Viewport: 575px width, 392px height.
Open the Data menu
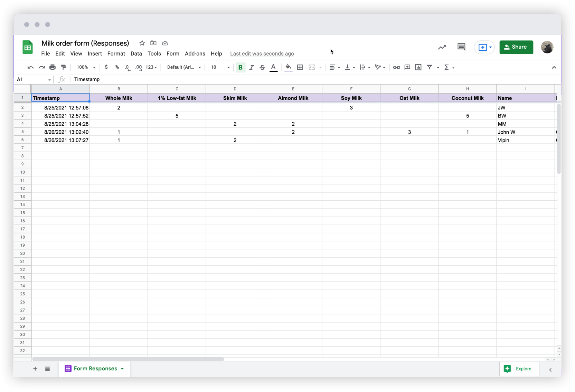tap(136, 54)
